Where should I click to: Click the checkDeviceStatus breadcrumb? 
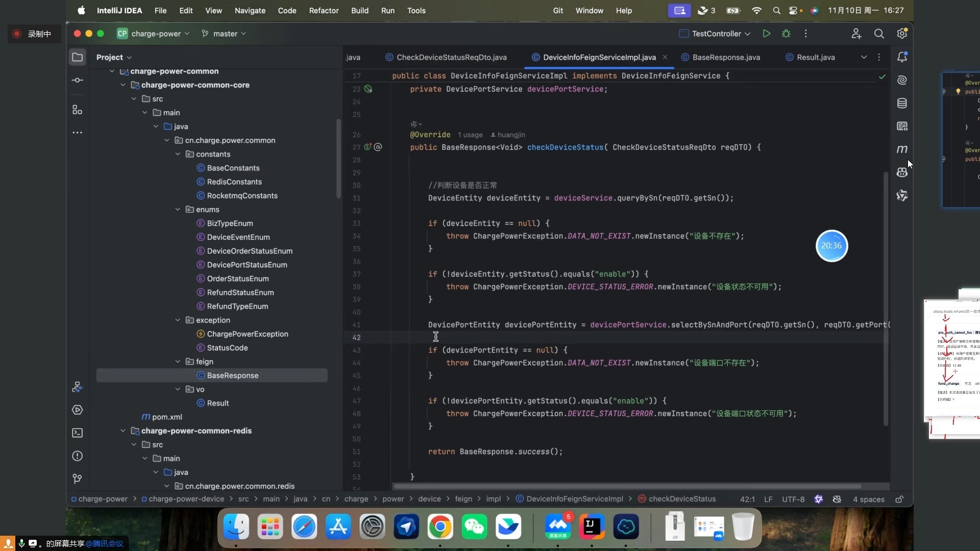[681, 499]
